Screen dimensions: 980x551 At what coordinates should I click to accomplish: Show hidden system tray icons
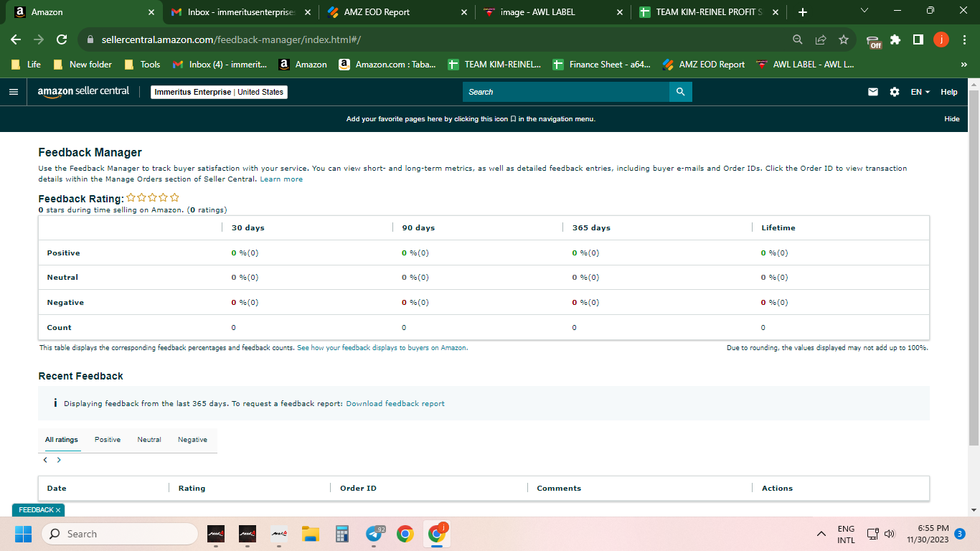(x=821, y=534)
